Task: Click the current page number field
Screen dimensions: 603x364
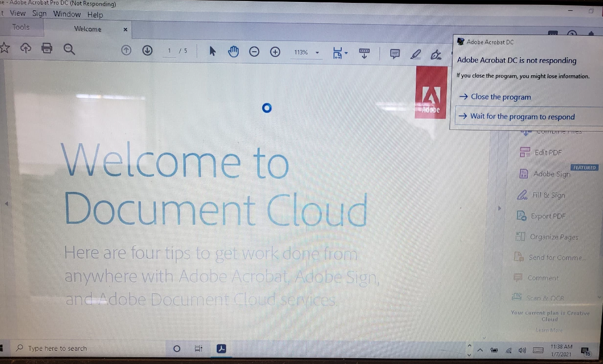Action: [x=169, y=51]
